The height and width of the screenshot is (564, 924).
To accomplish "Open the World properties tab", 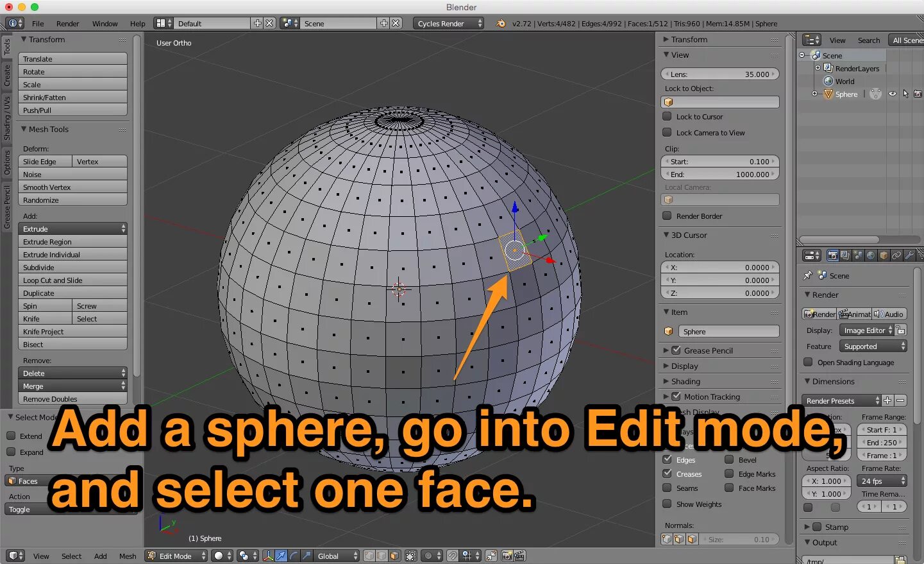I will pyautogui.click(x=871, y=255).
